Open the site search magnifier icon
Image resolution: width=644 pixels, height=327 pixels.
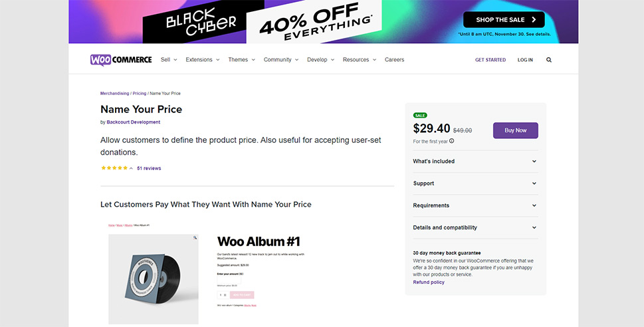pos(549,60)
